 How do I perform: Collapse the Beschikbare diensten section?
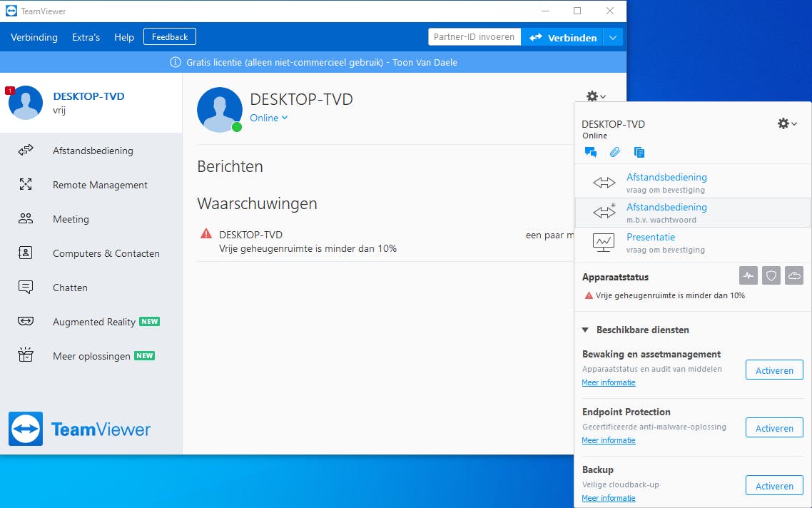pos(585,330)
